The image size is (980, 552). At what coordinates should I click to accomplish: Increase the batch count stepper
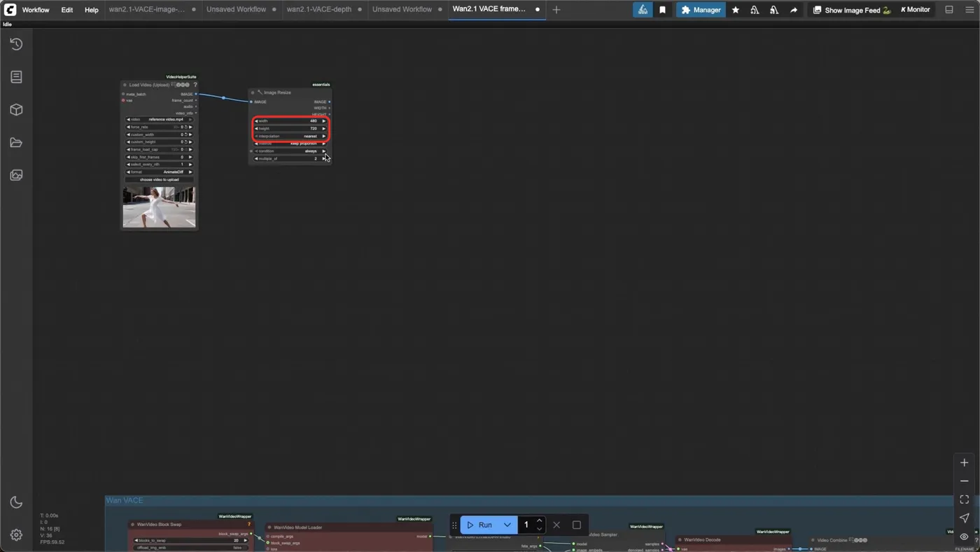pos(539,520)
